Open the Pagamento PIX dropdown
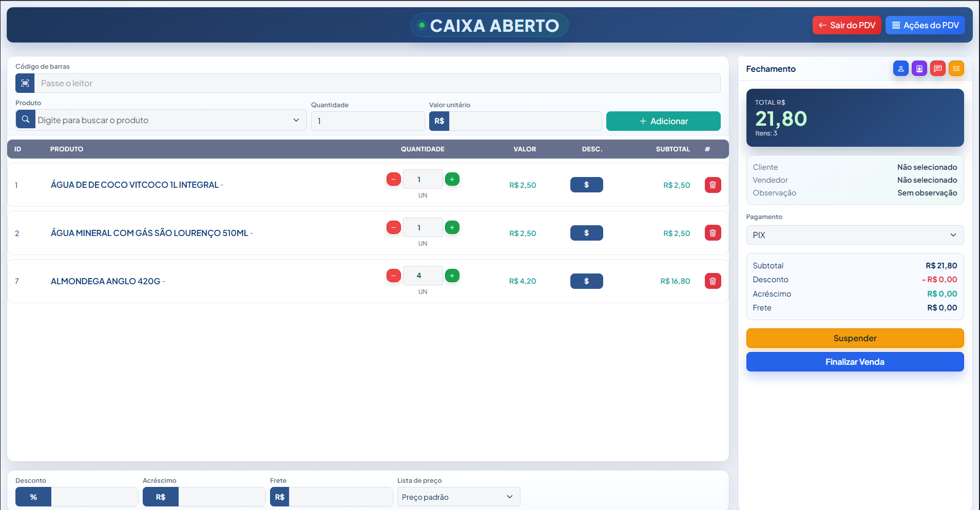 855,235
